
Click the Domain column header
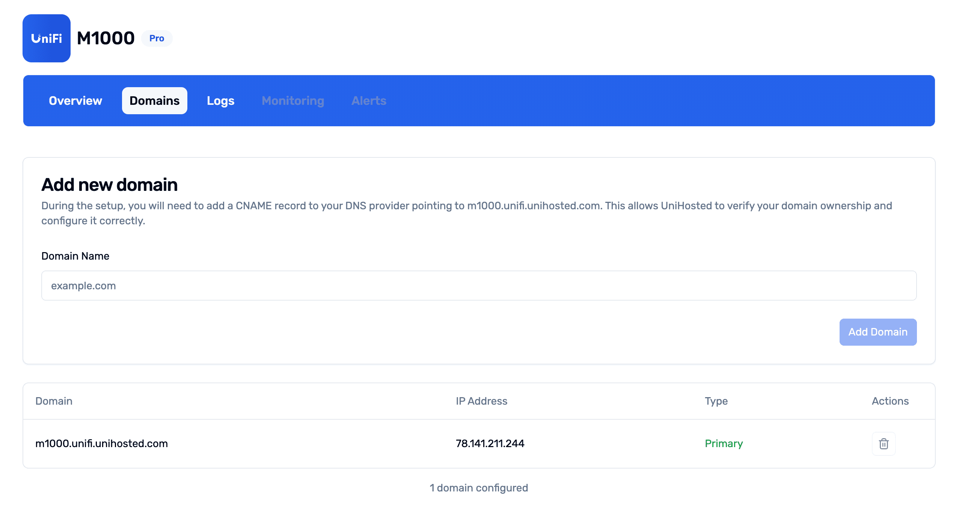coord(54,401)
